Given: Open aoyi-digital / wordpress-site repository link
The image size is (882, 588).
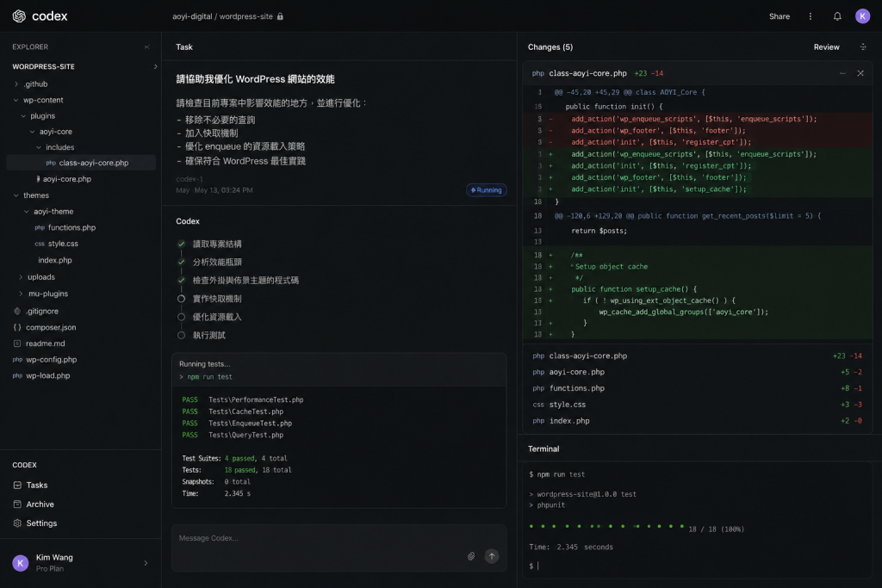Looking at the screenshot, I should click(222, 16).
